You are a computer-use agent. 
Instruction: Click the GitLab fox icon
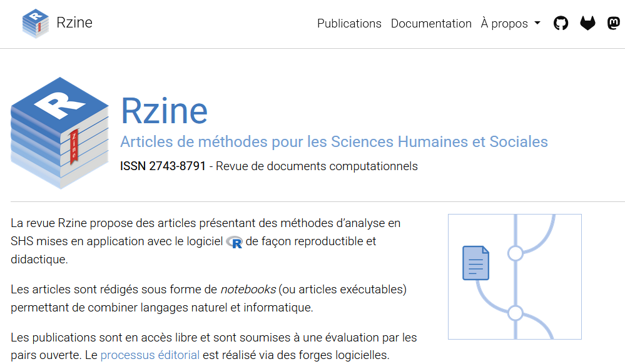587,24
